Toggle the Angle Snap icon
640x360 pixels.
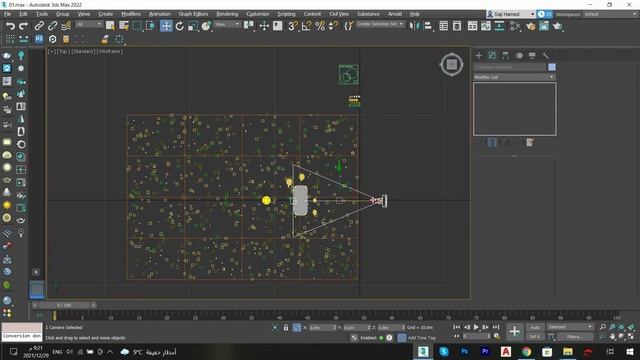pos(306,27)
